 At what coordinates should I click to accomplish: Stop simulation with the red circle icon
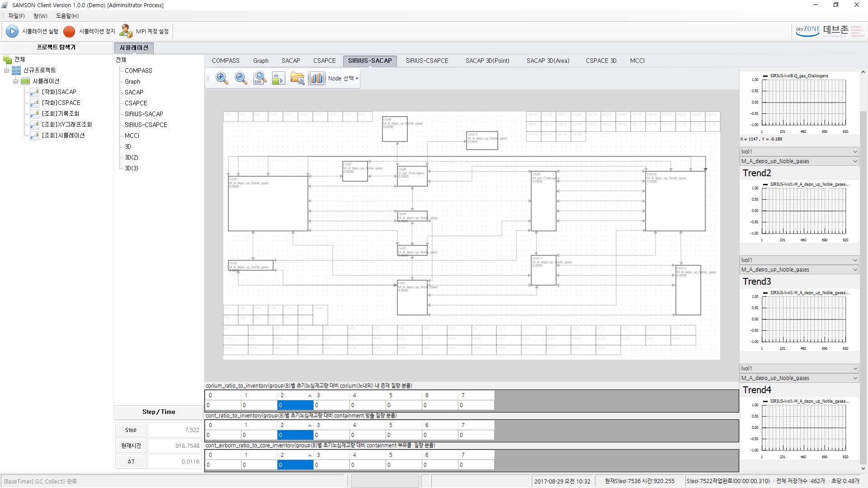tap(69, 31)
